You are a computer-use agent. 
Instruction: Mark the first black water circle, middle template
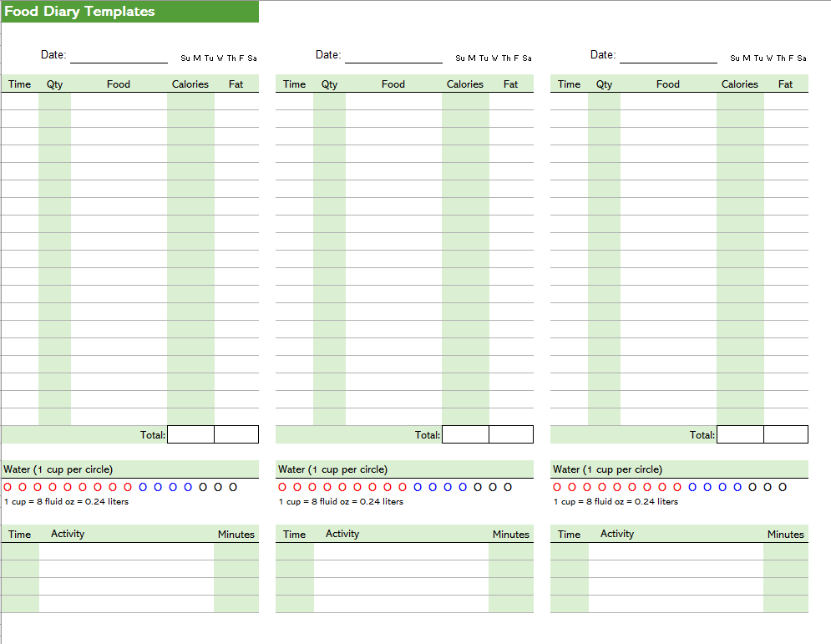coord(478,487)
